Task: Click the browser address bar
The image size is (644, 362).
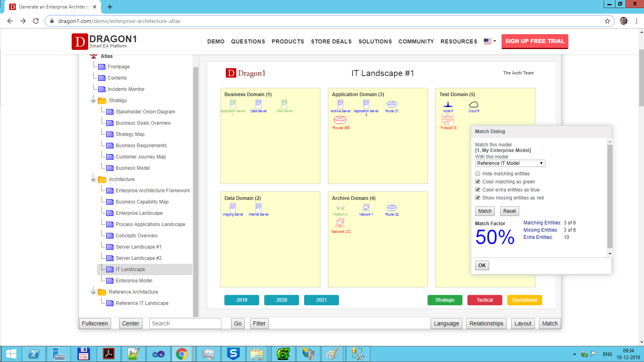Action: 330,21
